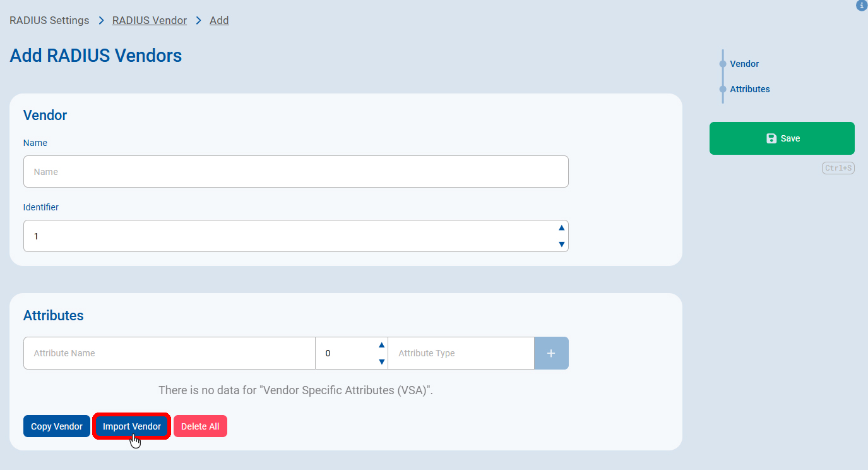Click the info icon in top-right corner
The image size is (868, 470).
pos(862,6)
